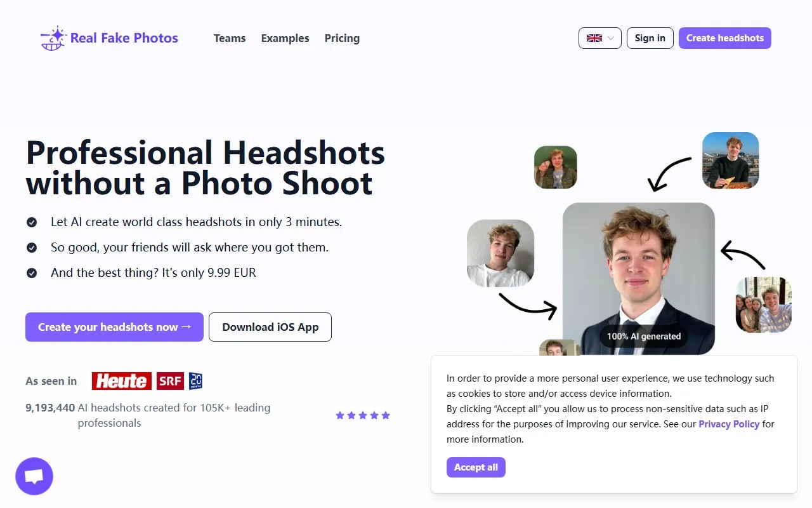Click the SRF press logo
Image resolution: width=812 pixels, height=508 pixels.
click(x=170, y=381)
